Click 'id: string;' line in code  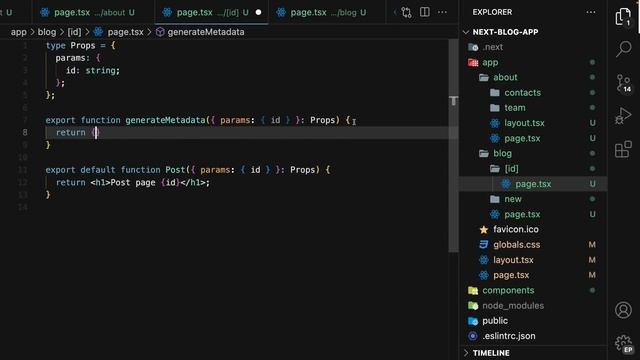(93, 70)
